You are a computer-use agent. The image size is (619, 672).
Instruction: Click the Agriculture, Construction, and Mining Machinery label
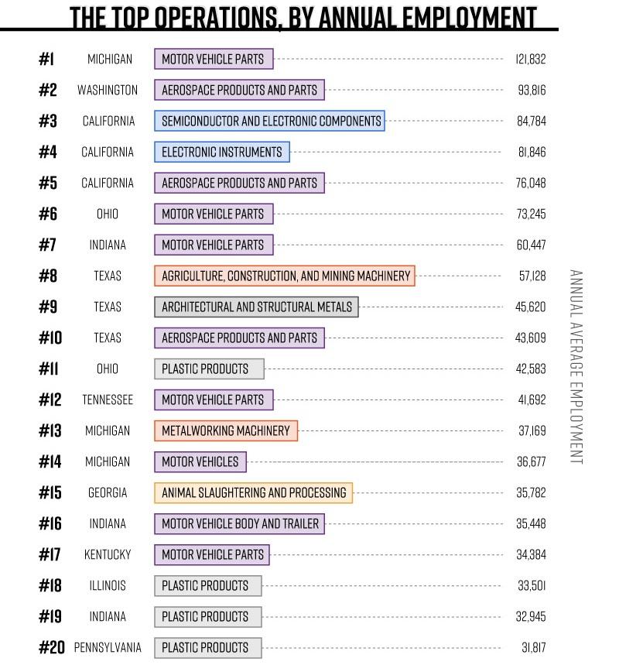pyautogui.click(x=285, y=276)
